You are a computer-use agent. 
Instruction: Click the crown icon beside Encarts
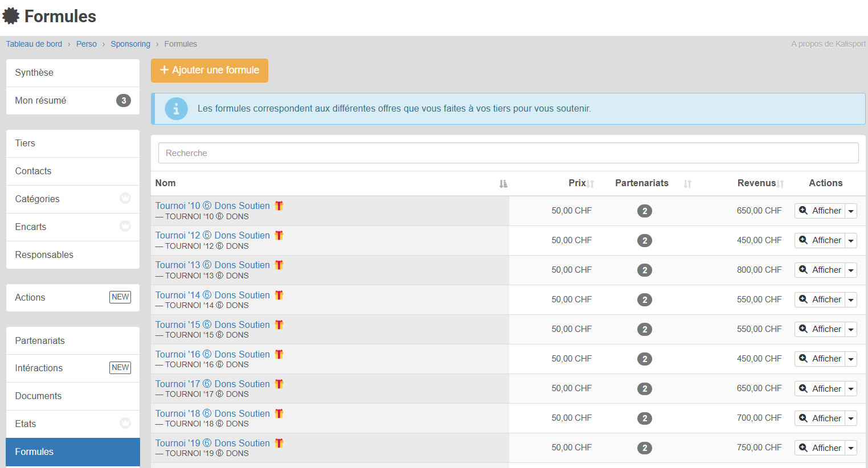click(x=125, y=226)
